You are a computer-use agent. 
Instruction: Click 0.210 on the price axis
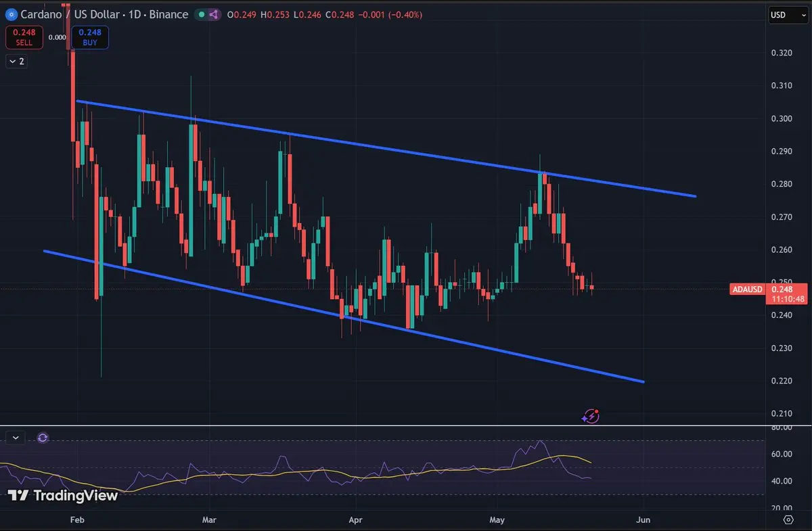pyautogui.click(x=782, y=414)
